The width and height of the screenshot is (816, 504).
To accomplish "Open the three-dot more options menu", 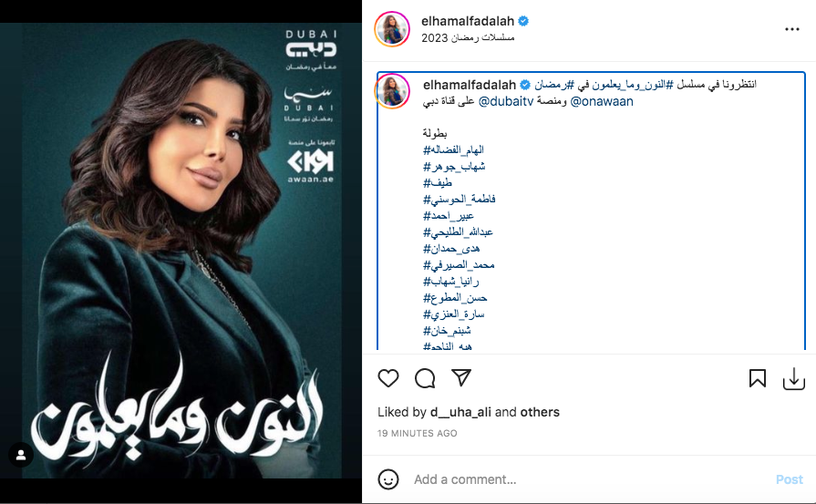I will 792,29.
